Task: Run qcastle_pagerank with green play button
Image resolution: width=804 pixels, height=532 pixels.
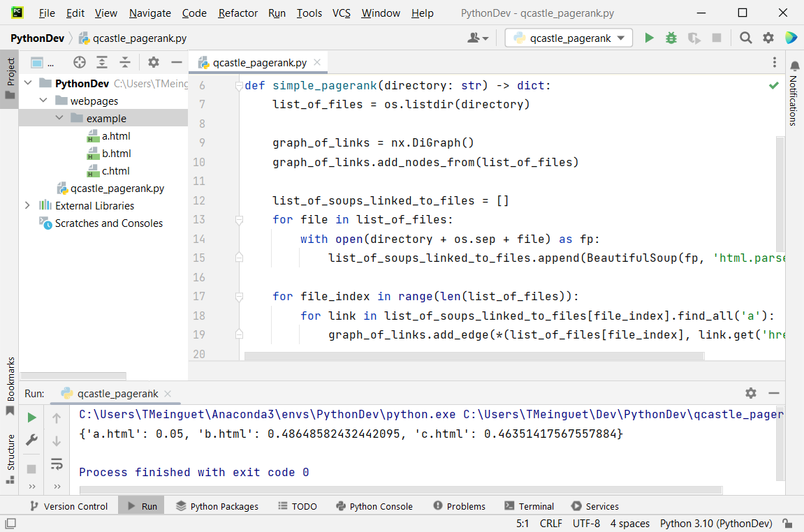Action: 649,38
